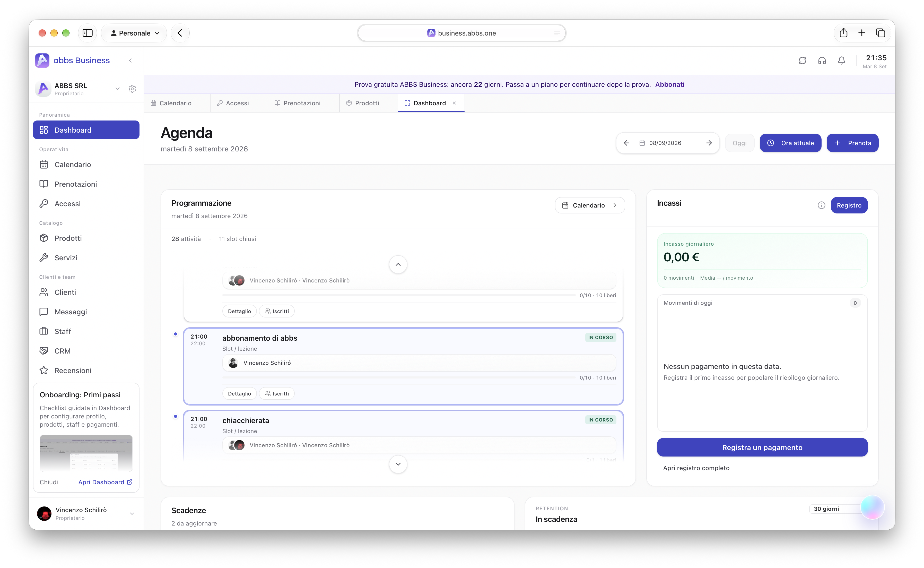Screen dimensions: 924x568
Task: Click the refresh sync icon in header
Action: pos(802,61)
